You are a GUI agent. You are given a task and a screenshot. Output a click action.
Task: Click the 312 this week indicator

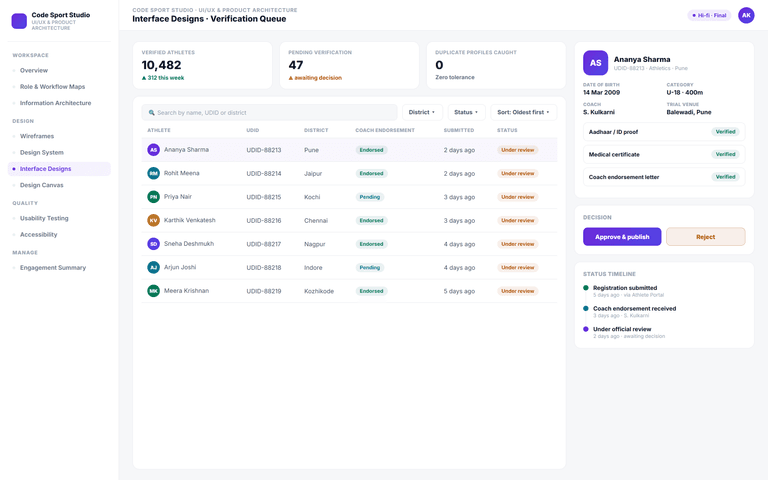(163, 78)
